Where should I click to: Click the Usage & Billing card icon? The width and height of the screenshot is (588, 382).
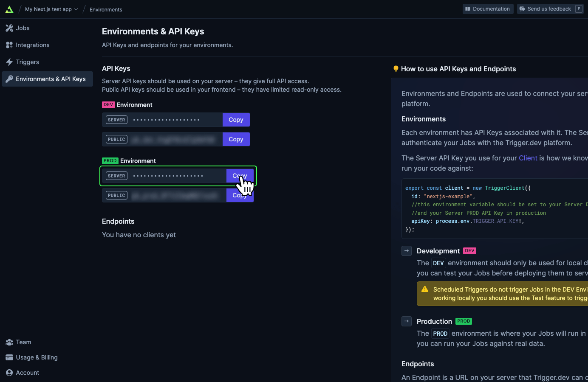tap(9, 357)
